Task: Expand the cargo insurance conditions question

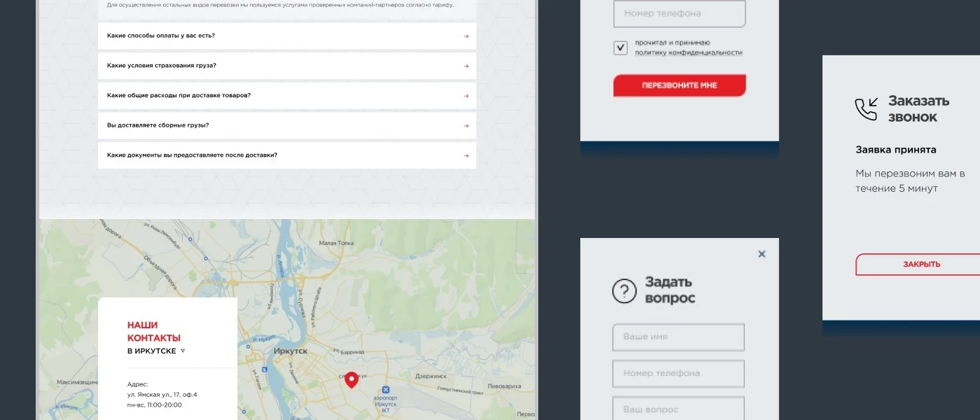Action: (287, 66)
